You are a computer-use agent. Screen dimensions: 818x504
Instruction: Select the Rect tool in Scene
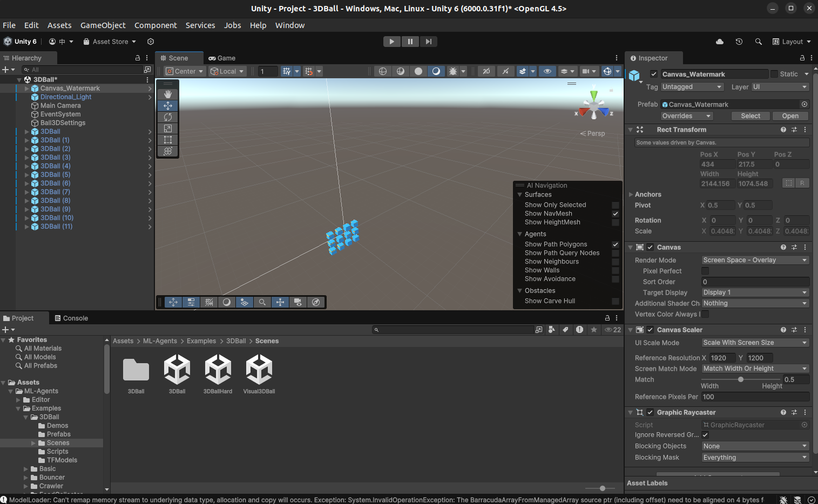pyautogui.click(x=168, y=140)
